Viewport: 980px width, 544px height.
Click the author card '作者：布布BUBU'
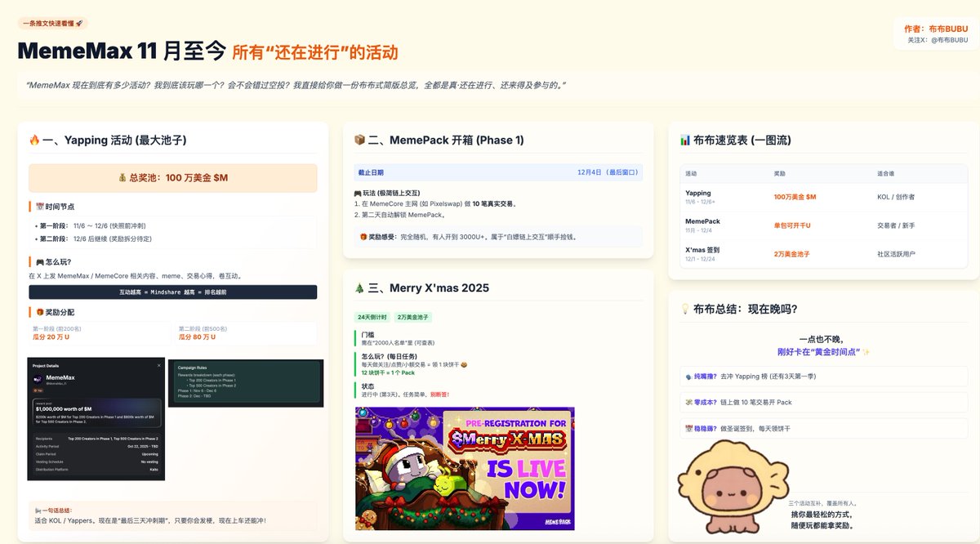935,33
